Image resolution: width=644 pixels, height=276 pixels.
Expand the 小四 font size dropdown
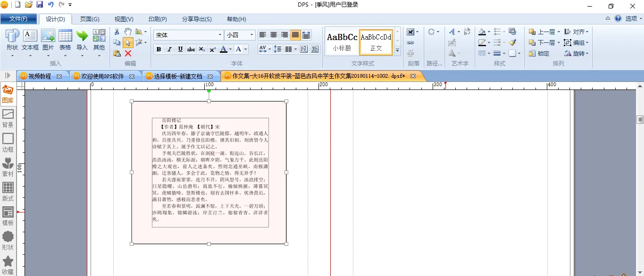click(251, 35)
